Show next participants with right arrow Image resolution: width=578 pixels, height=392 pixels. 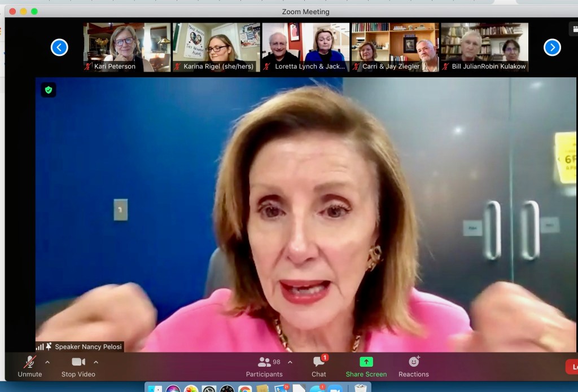552,47
